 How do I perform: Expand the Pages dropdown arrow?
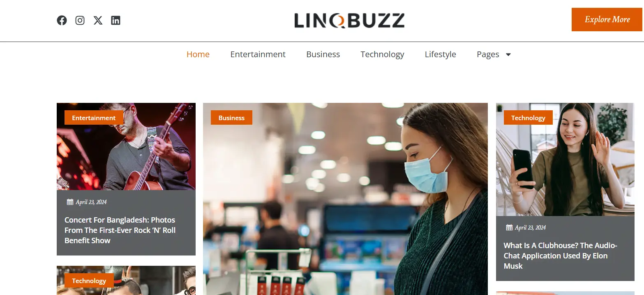[x=508, y=54]
